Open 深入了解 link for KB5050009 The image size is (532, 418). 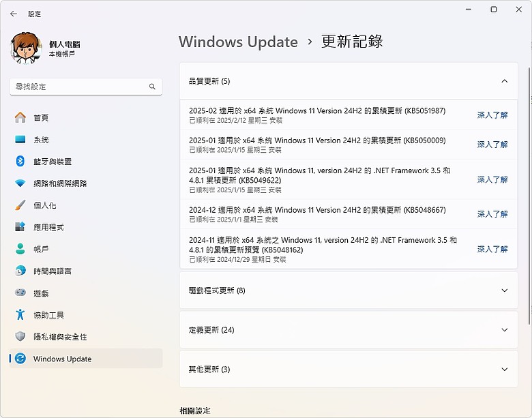[x=492, y=145]
